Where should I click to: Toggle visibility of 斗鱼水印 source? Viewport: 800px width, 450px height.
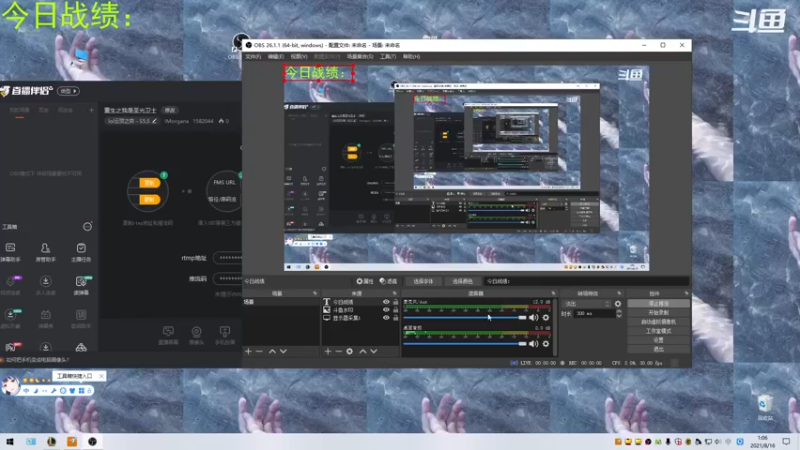[386, 310]
